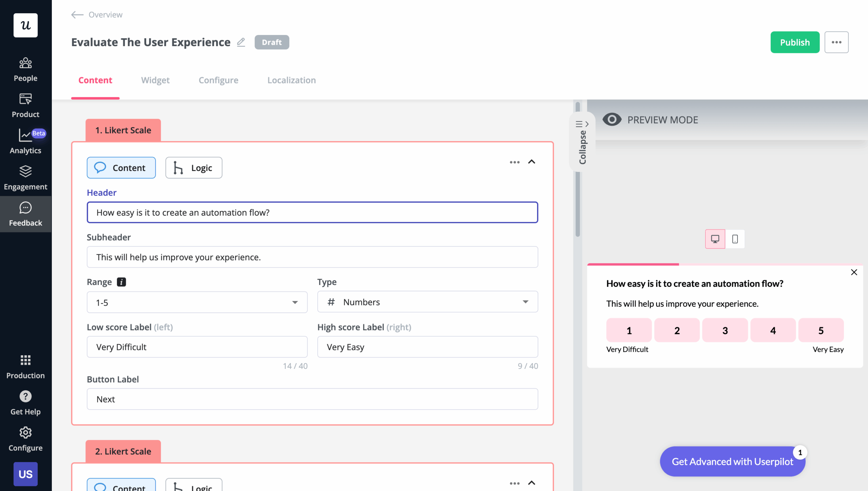
Task: Collapse the first Likert Scale block
Action: pyautogui.click(x=532, y=162)
